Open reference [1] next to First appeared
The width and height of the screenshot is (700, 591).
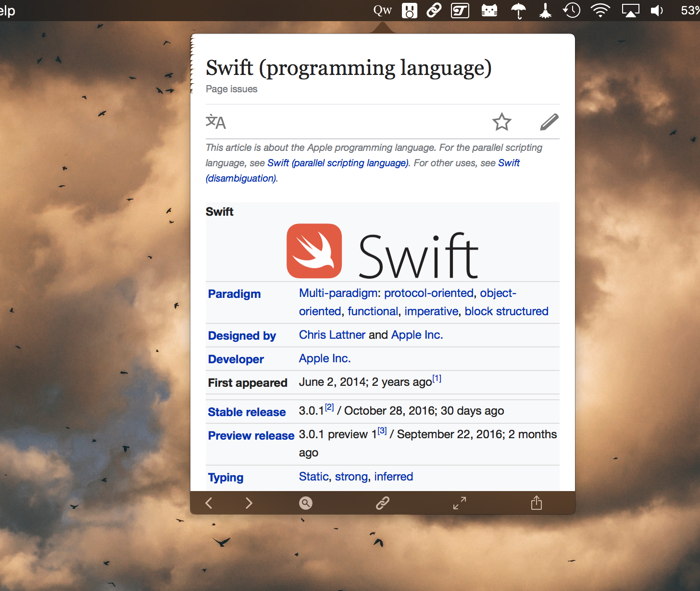point(437,379)
